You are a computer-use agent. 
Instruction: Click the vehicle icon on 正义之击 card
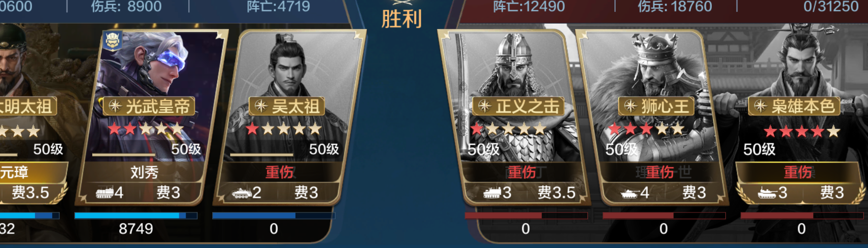(492, 193)
